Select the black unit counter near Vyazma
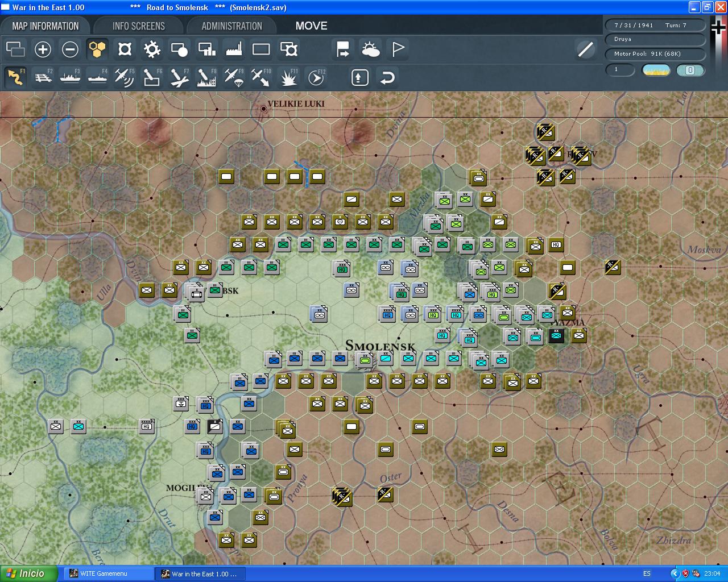 (556, 335)
